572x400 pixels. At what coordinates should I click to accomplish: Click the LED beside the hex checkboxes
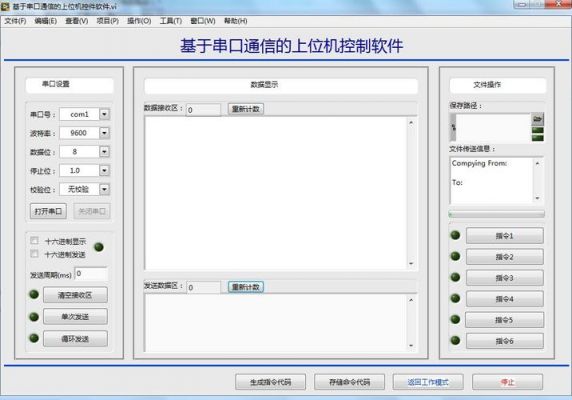pos(99,247)
